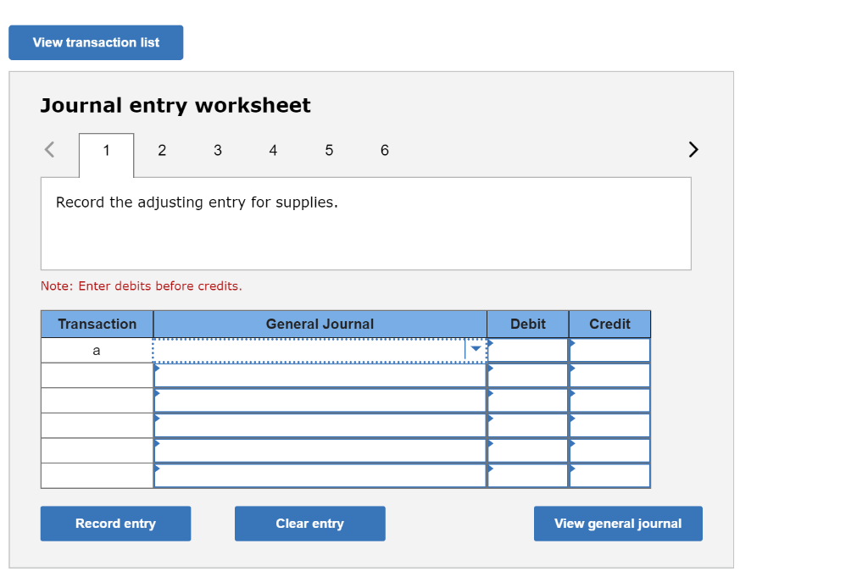Open the general journal view

tap(617, 523)
